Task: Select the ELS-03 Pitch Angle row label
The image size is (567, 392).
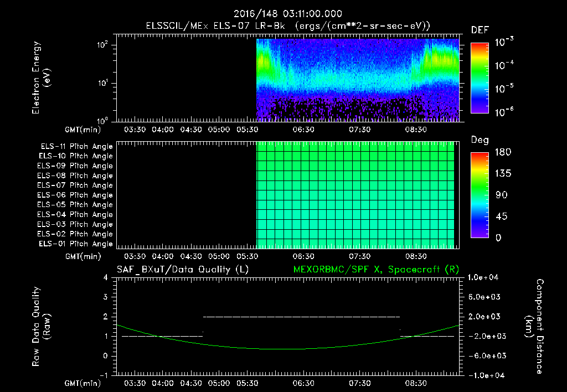Action: pos(75,225)
